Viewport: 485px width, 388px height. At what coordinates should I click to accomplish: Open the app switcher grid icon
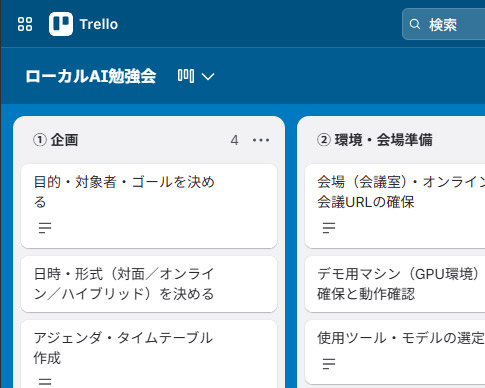[25, 24]
